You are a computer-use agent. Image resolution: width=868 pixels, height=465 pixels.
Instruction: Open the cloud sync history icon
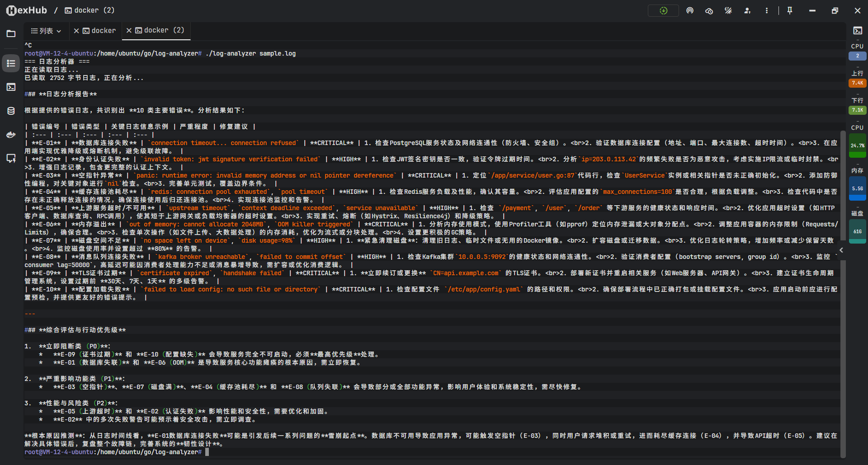click(709, 10)
